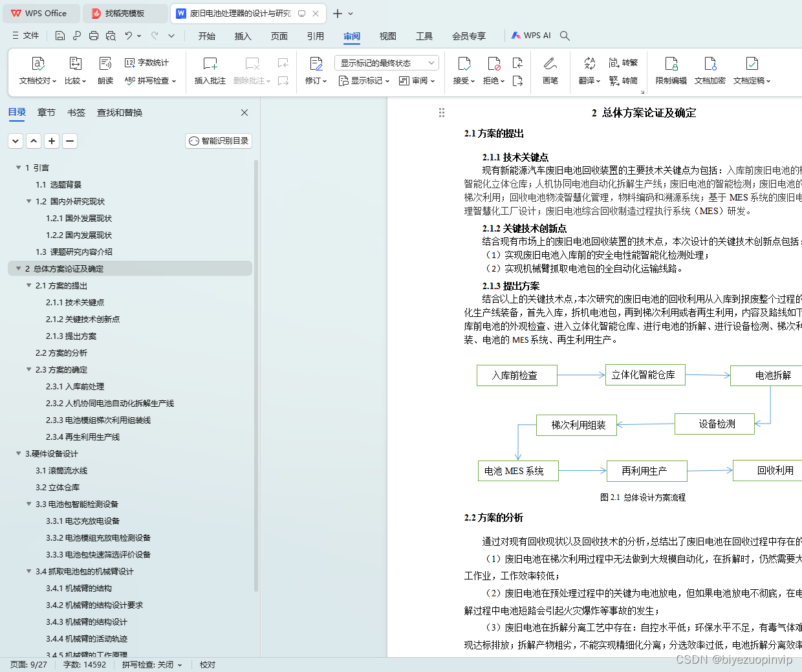Close the navigation pane with X
Screen dimensions: 802x672
244,113
